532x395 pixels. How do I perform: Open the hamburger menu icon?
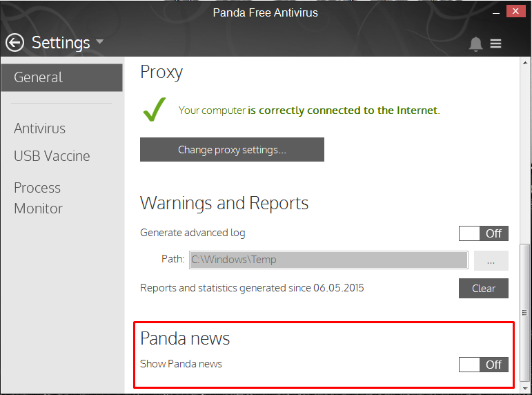[x=495, y=44]
